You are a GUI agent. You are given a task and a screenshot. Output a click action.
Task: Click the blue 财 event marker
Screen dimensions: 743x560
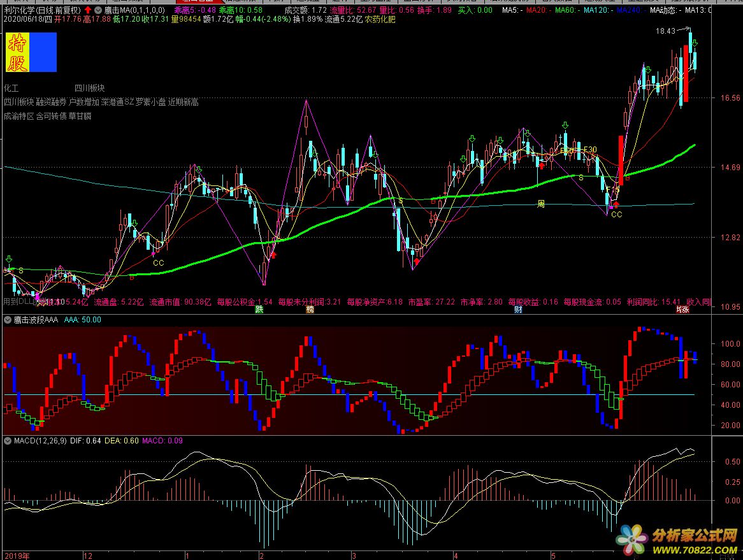tap(518, 310)
